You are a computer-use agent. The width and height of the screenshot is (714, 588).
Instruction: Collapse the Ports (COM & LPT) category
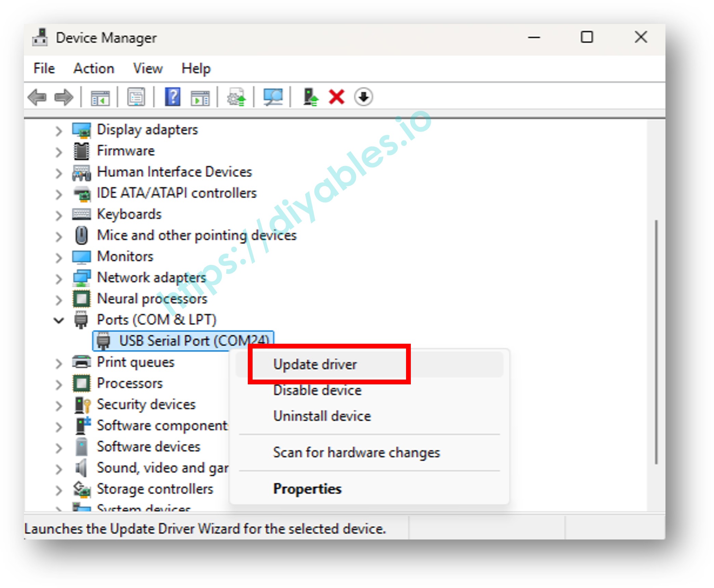[59, 320]
